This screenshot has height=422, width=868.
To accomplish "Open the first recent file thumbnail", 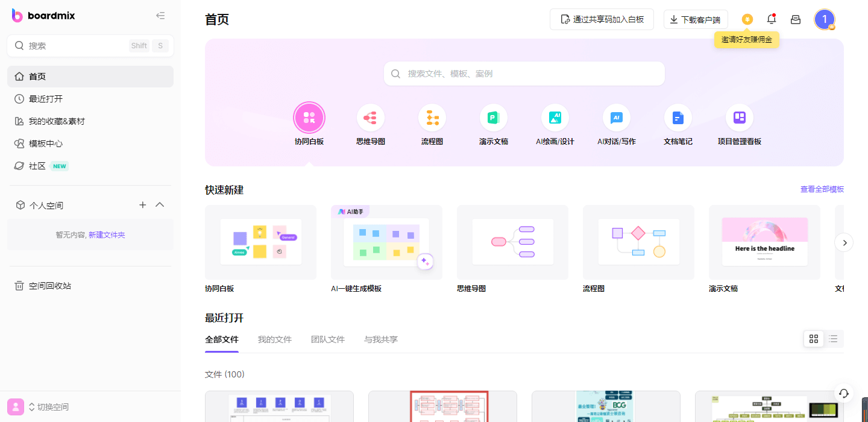I will 279,406.
